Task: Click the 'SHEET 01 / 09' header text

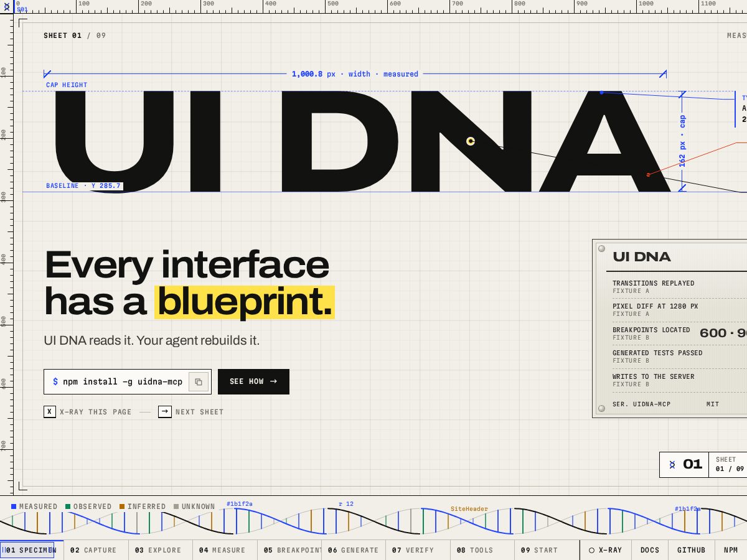Action: coord(75,35)
